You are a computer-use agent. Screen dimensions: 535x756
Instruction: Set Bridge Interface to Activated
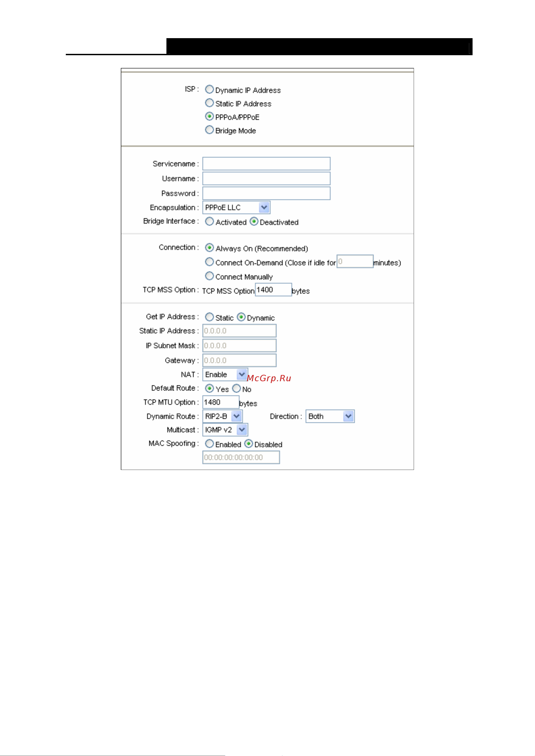pyautogui.click(x=209, y=221)
